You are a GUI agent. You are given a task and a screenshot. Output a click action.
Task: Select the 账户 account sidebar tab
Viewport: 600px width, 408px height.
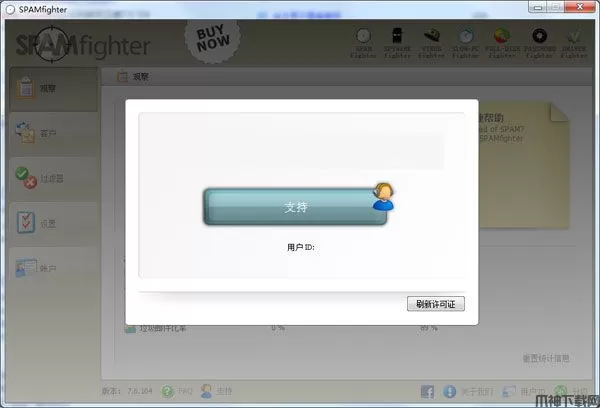pos(54,268)
